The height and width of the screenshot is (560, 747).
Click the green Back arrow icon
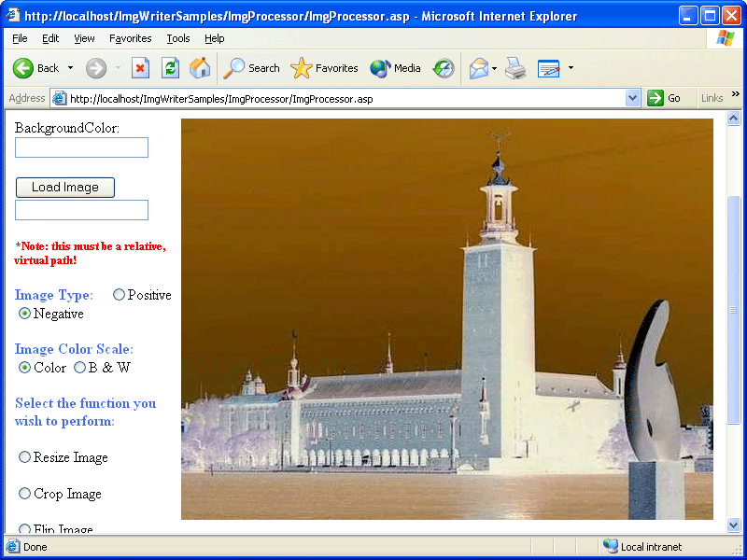click(22, 68)
